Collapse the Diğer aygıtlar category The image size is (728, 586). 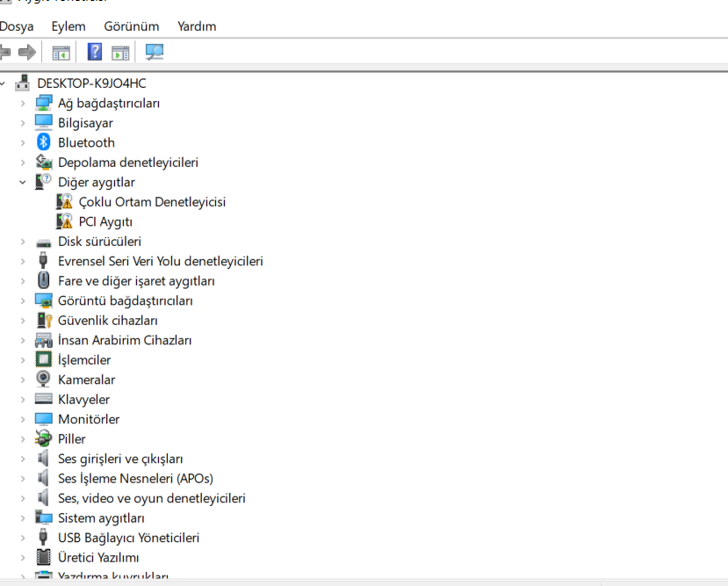23,182
